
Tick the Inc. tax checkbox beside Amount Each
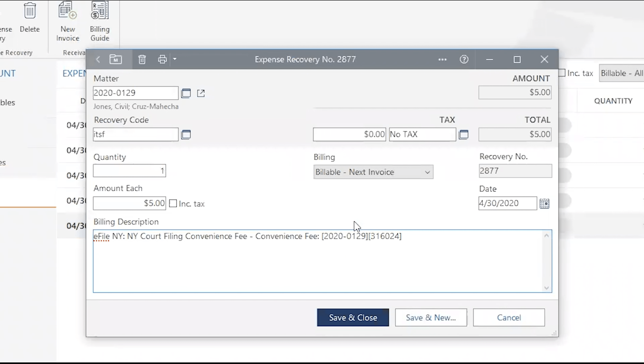click(x=173, y=204)
